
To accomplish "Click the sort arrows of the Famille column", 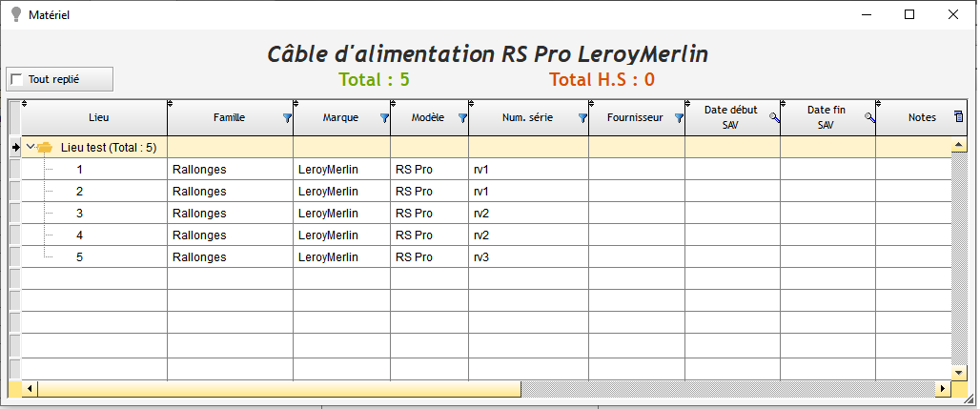I will click(170, 104).
